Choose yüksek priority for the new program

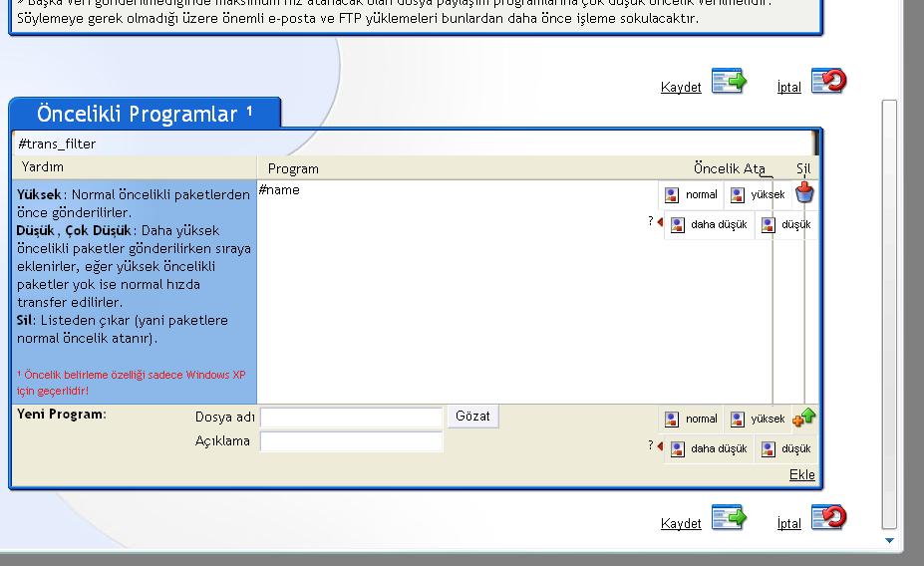click(x=759, y=420)
